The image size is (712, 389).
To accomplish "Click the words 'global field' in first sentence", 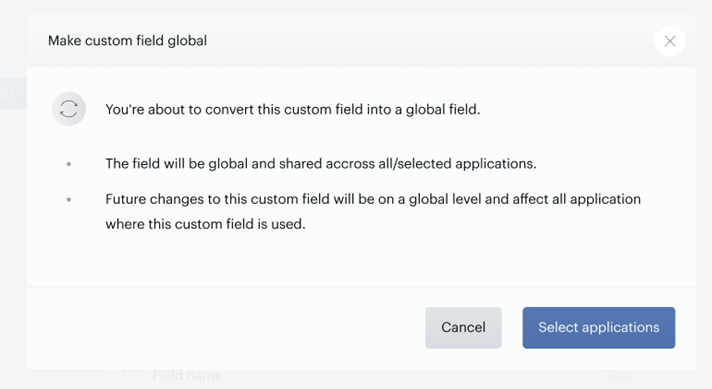I will coord(442,109).
